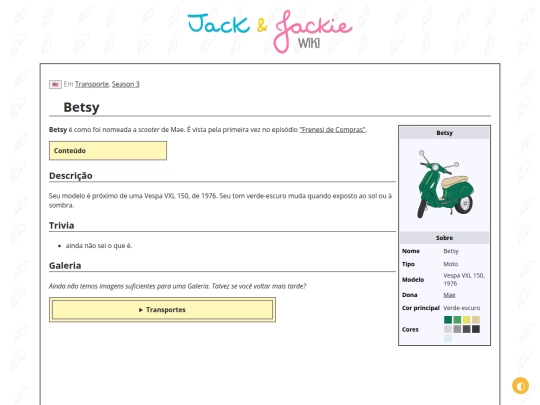Click the "Moto" type value

tap(450, 264)
